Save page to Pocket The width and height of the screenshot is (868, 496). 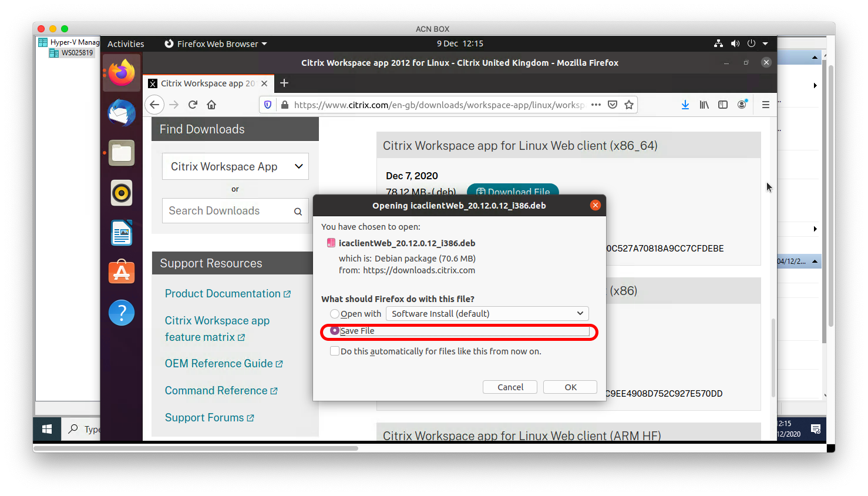coord(613,105)
